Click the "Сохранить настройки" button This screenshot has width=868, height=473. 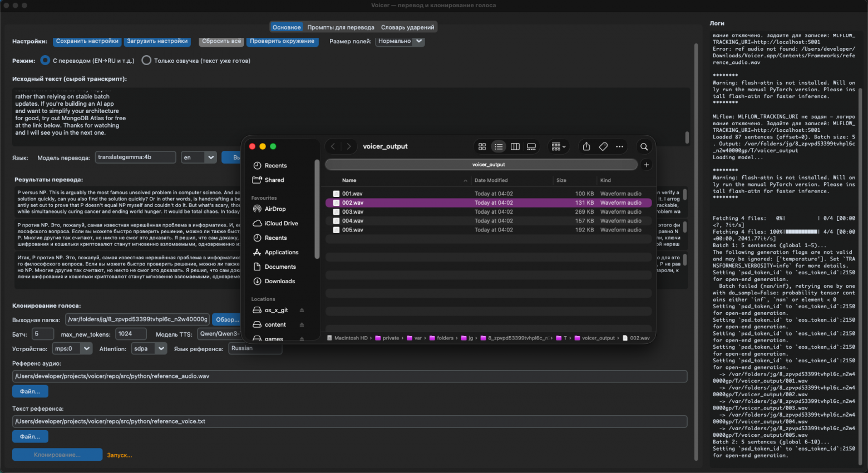(87, 41)
